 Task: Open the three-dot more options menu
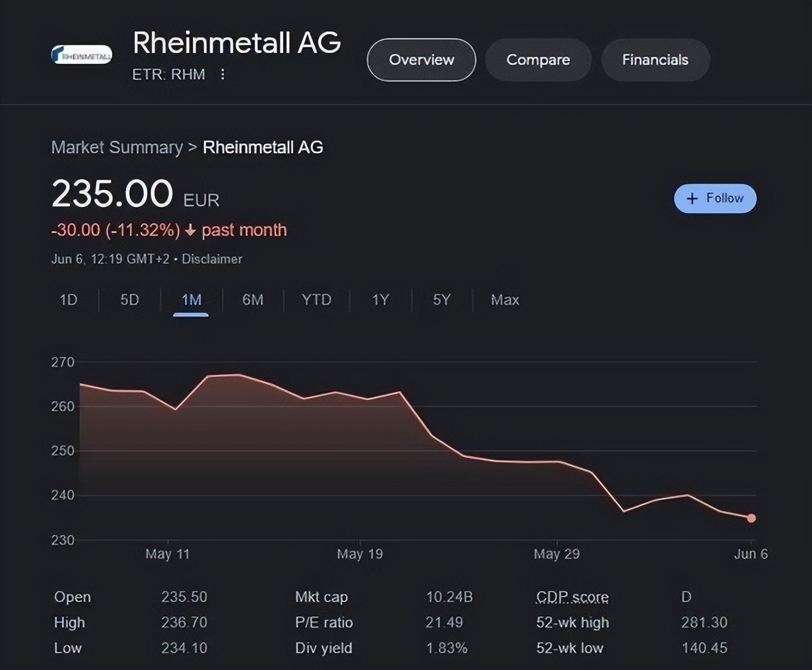point(223,75)
